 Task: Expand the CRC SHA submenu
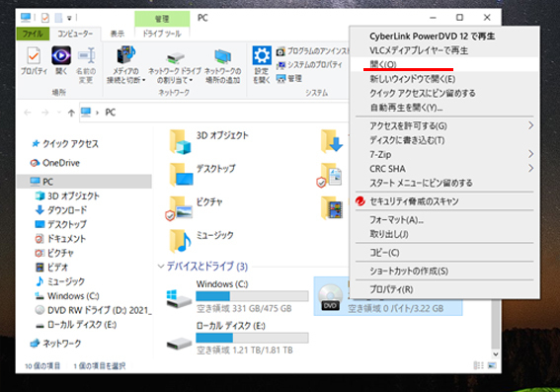pyautogui.click(x=444, y=169)
